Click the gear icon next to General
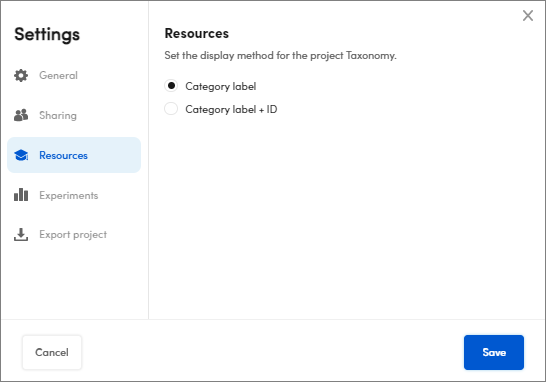The width and height of the screenshot is (546, 382). point(21,75)
